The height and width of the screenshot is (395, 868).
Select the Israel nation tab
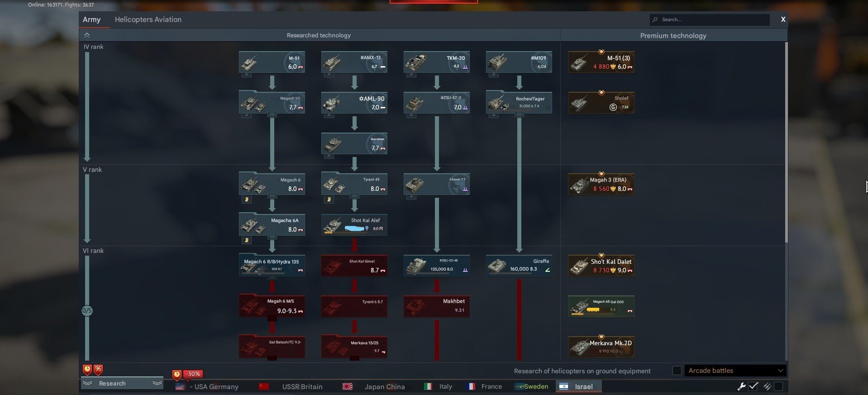click(578, 386)
